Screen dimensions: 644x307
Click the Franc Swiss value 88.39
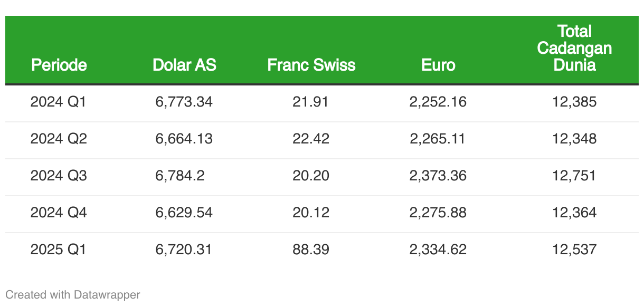click(x=310, y=250)
